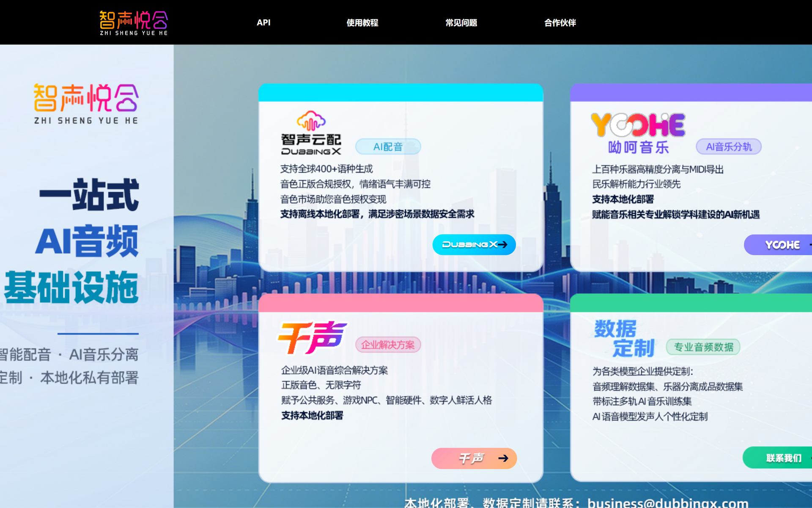
Task: Open the 使用教程 menu item
Action: (x=362, y=23)
